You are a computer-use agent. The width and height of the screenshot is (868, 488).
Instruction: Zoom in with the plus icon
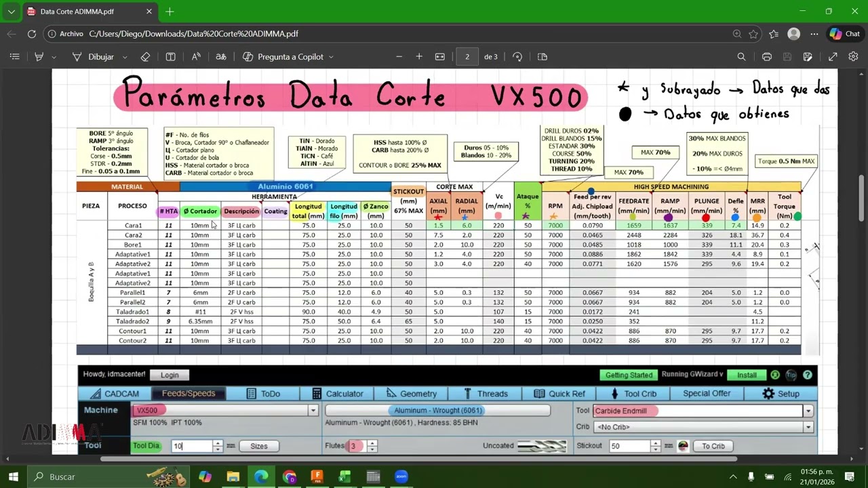419,57
